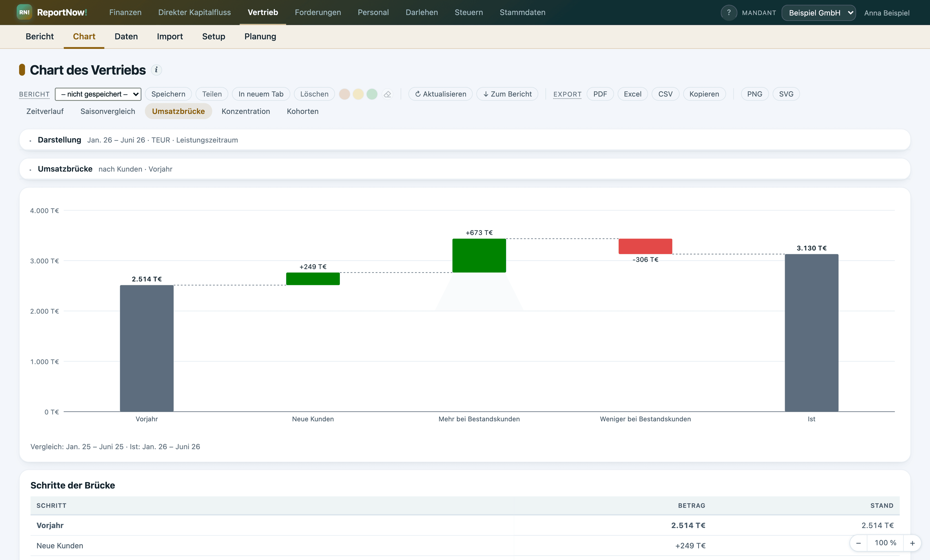
Task: Switch to the Planung tab
Action: tap(260, 36)
